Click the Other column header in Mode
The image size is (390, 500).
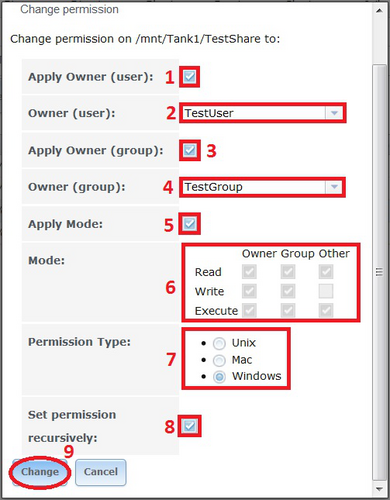[x=334, y=254]
